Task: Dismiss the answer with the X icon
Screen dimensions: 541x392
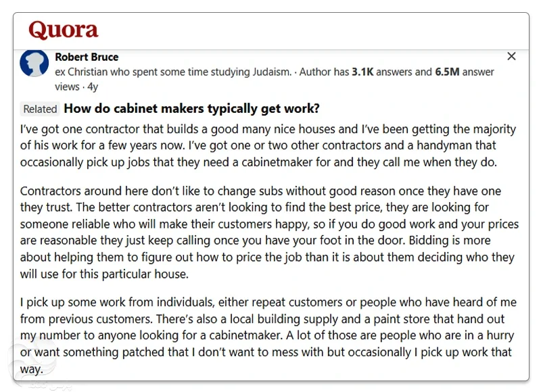Action: point(511,56)
